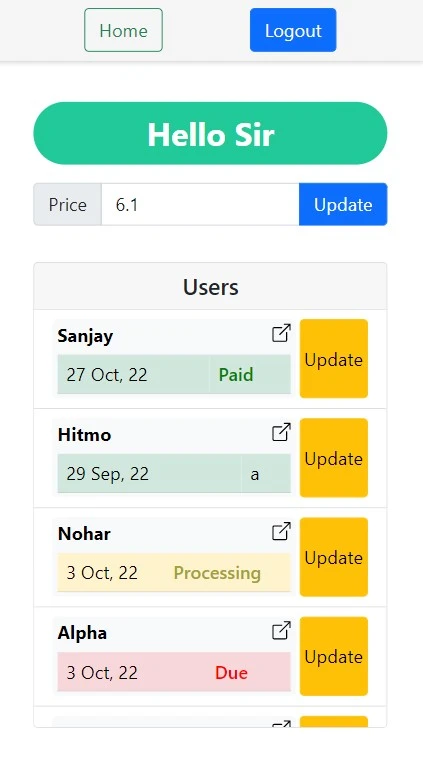Update Sanjay's record with yellow button

[334, 358]
